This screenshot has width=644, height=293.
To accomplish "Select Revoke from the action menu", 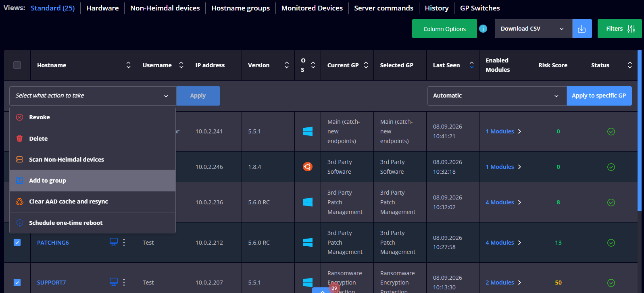I will (x=92, y=117).
